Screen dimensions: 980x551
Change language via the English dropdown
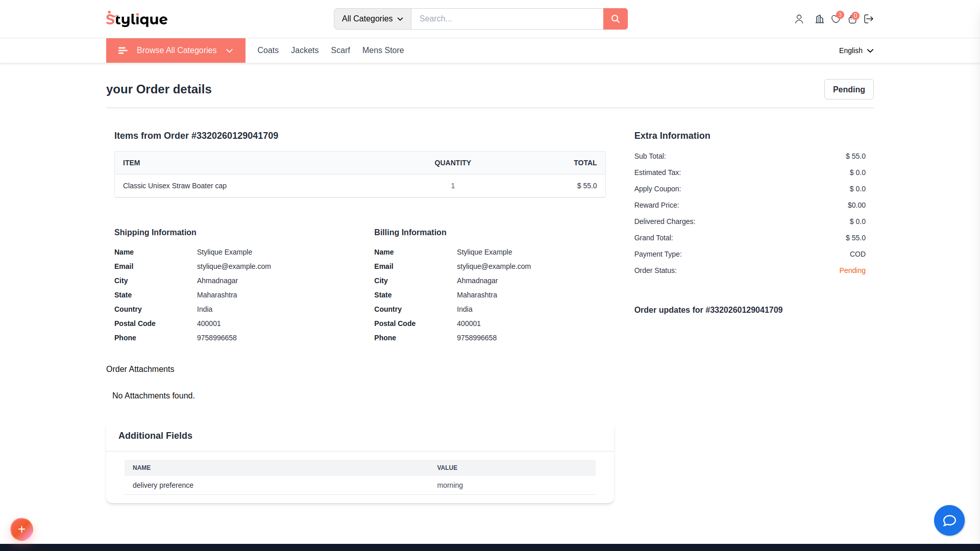(856, 51)
